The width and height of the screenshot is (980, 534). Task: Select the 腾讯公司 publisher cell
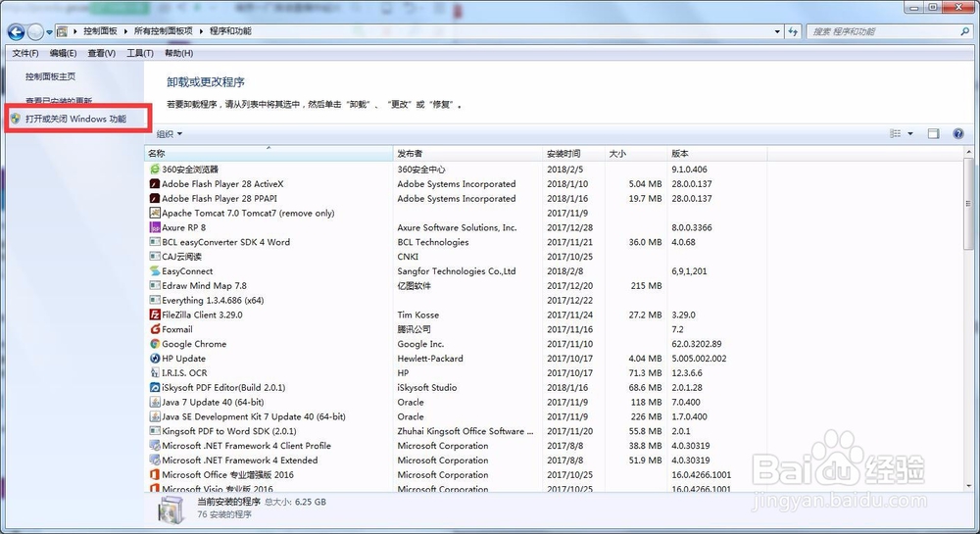414,329
